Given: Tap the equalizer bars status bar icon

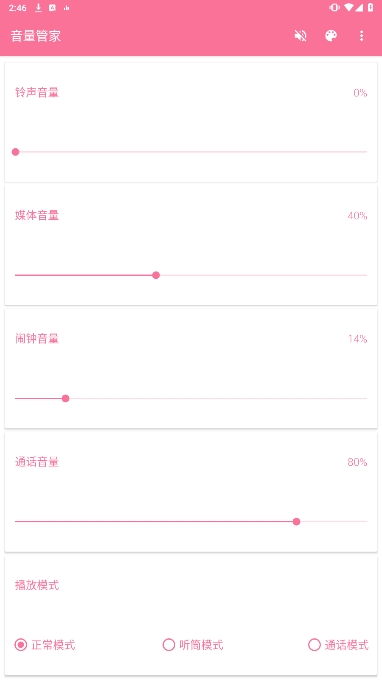Looking at the screenshot, I should click(66, 8).
